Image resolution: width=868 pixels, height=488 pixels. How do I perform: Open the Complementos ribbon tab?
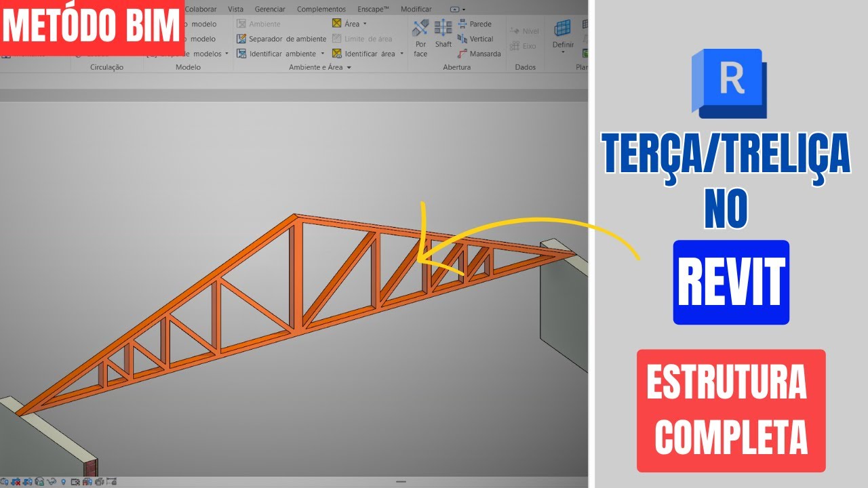(x=321, y=9)
